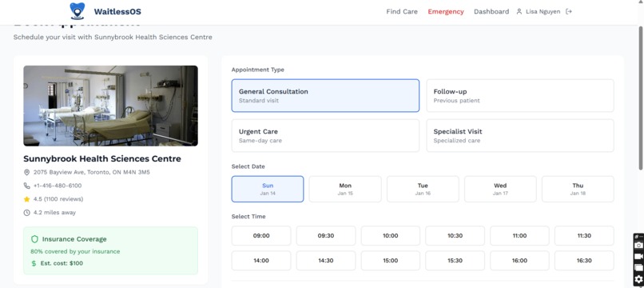This screenshot has height=288, width=644.
Task: Select the 09:30 time slot
Action: point(326,236)
